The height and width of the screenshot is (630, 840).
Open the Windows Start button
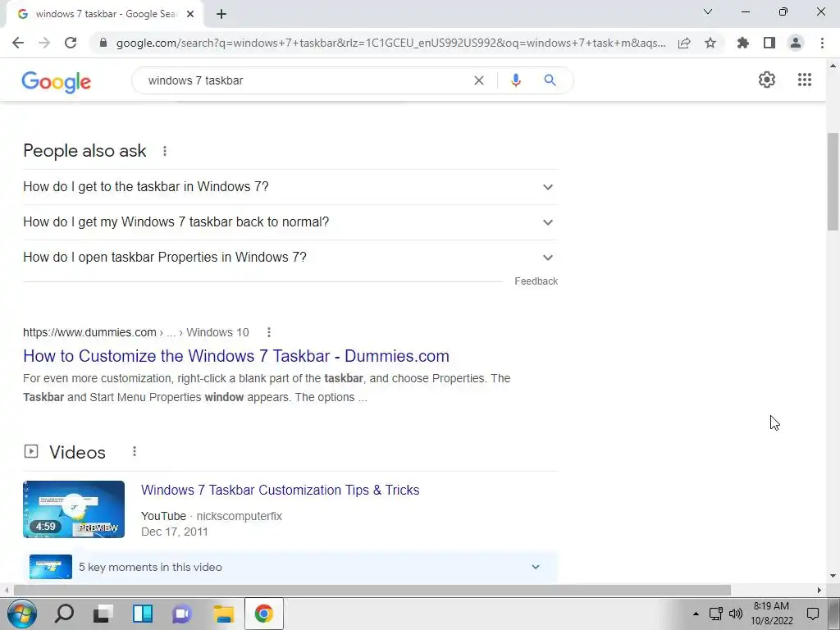(x=22, y=614)
